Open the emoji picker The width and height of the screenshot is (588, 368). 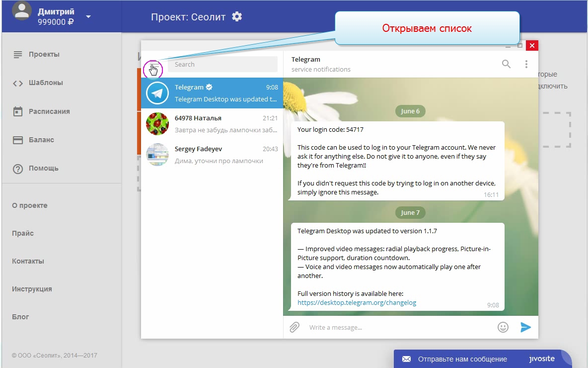[503, 327]
